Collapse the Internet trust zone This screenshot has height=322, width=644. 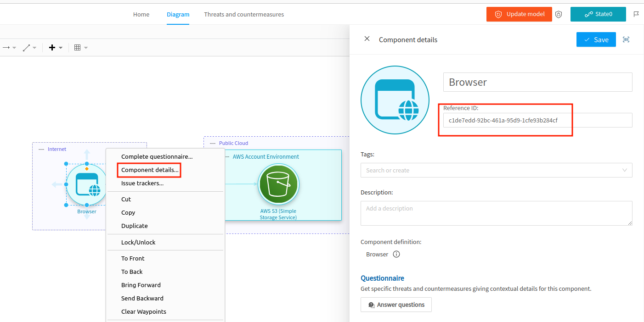(41, 149)
